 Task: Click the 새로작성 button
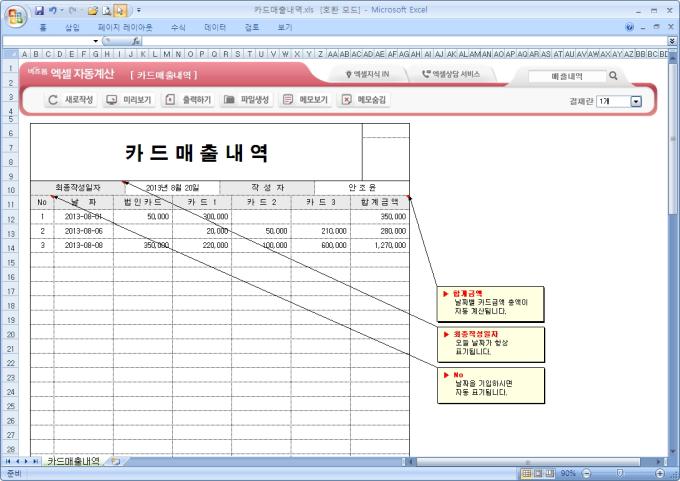tap(70, 100)
